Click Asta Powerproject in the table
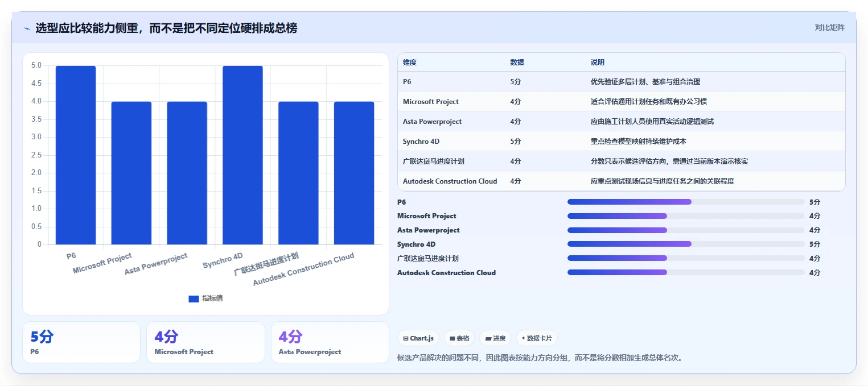 pos(432,122)
